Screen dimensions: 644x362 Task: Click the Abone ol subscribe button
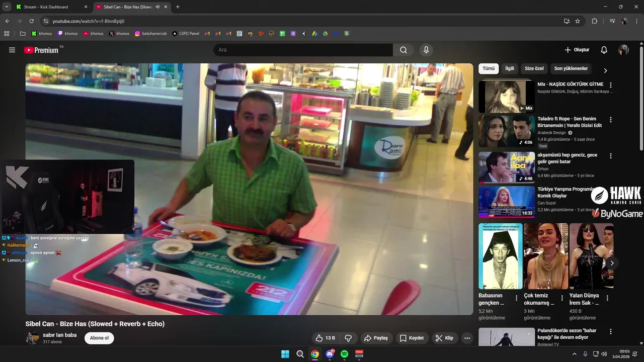[99, 338]
